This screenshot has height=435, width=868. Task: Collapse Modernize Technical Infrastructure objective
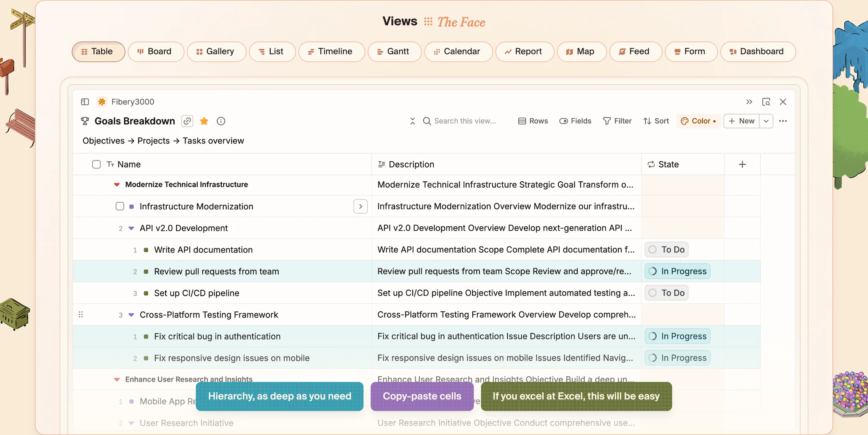(117, 185)
